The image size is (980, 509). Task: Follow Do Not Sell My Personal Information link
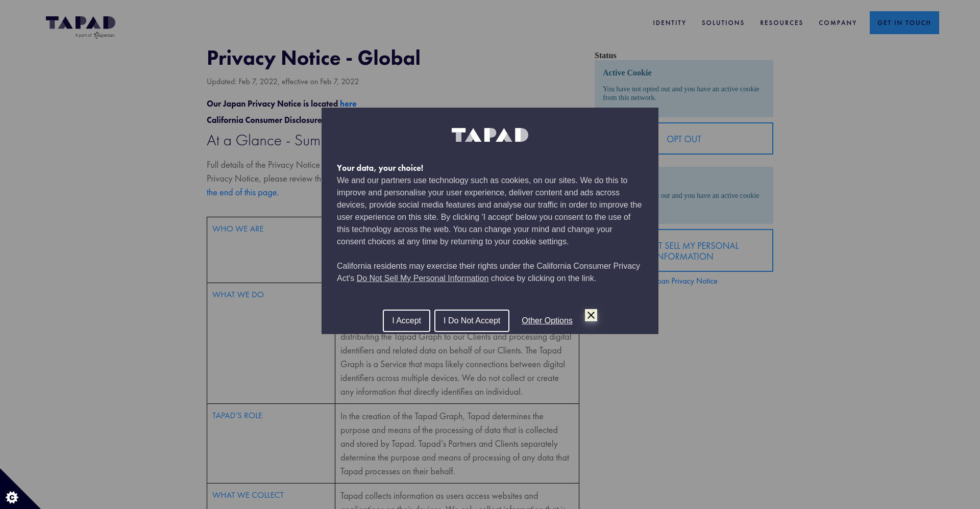422,278
